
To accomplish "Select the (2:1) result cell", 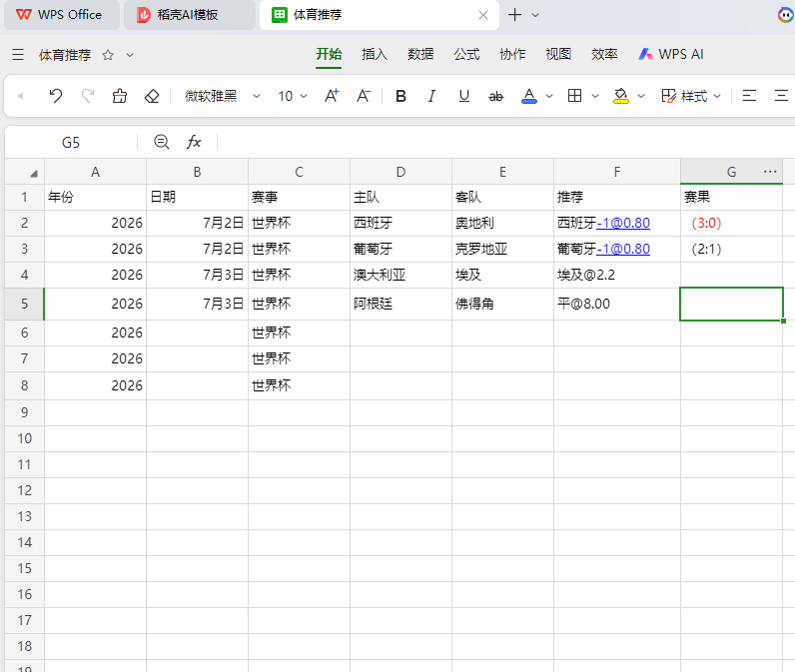I will [731, 249].
